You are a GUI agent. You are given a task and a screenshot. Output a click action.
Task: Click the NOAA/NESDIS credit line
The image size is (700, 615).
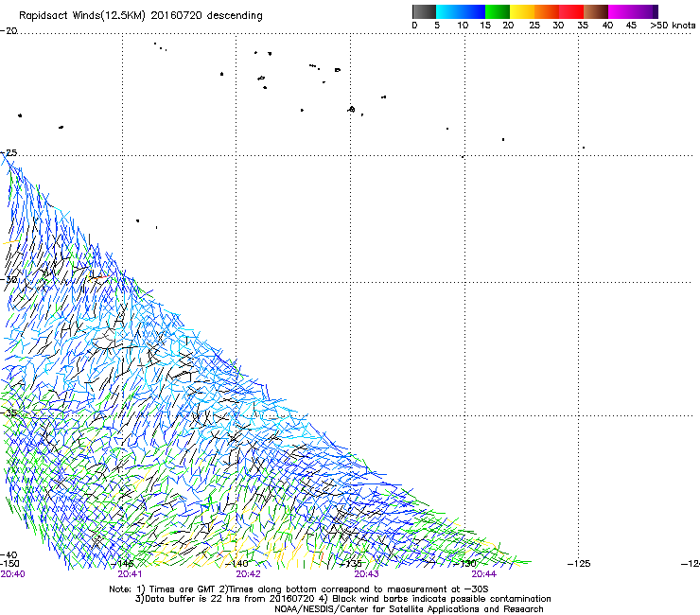coord(409,609)
